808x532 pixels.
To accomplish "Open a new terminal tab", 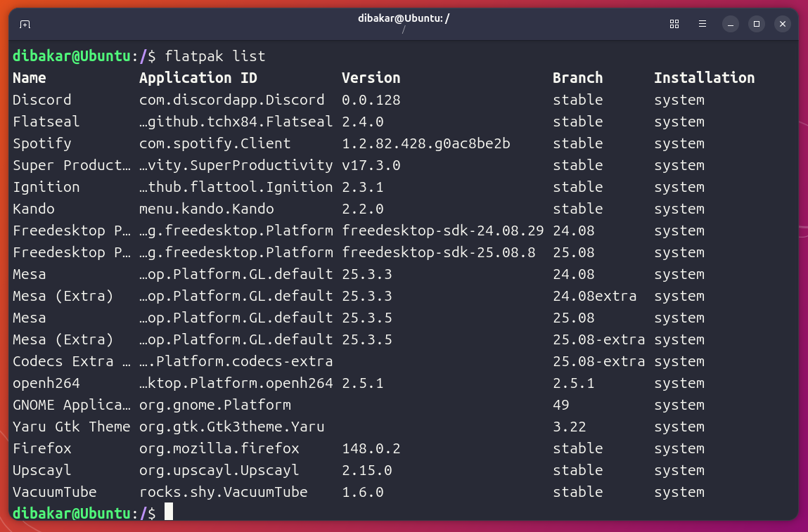I will pos(25,24).
